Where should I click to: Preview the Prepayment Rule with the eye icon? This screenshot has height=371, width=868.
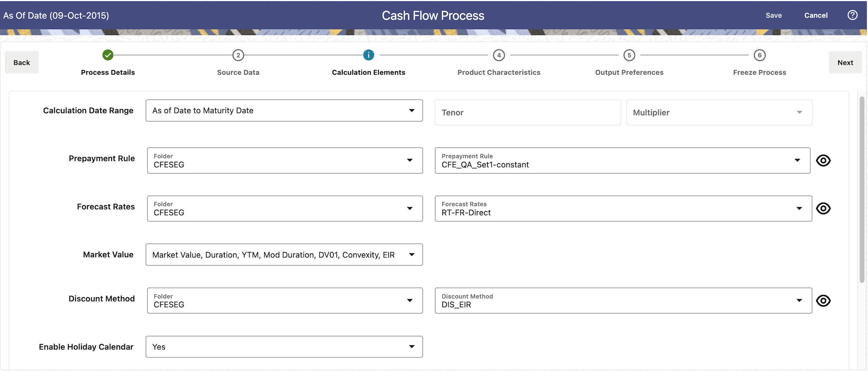(x=824, y=160)
